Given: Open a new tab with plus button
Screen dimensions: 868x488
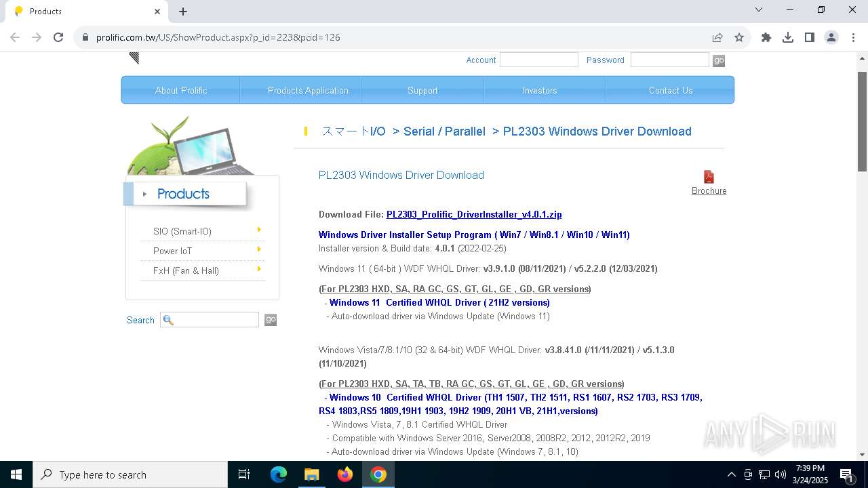Looking at the screenshot, I should 183,11.
